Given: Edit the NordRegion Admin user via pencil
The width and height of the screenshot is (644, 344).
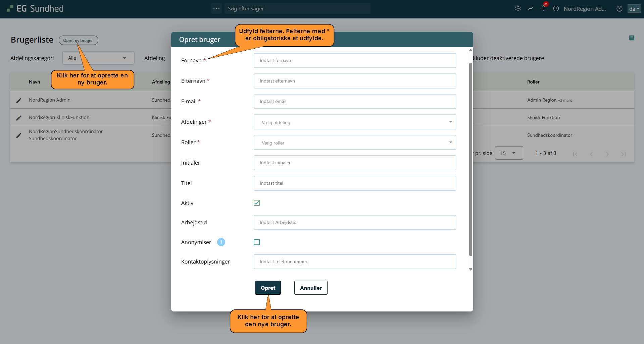Looking at the screenshot, I should click(x=19, y=100).
